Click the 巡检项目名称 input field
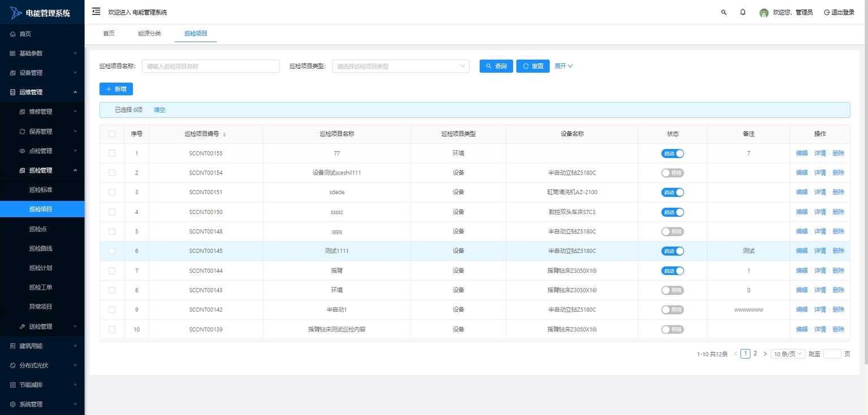The width and height of the screenshot is (868, 415). pyautogui.click(x=211, y=66)
